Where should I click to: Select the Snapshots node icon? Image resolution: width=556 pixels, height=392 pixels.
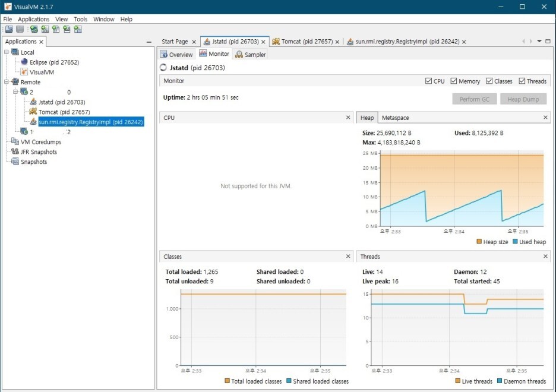click(x=15, y=162)
